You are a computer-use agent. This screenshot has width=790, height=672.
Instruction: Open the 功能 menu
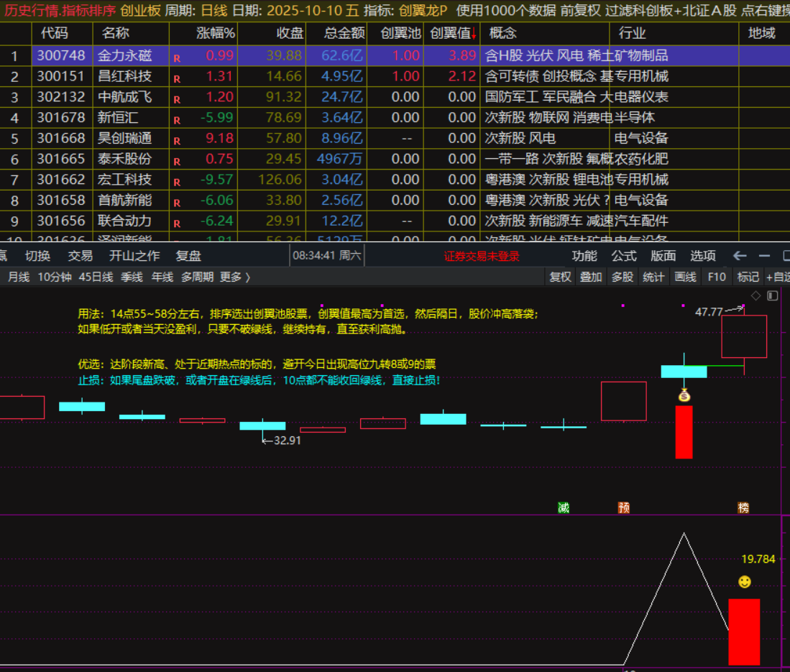click(584, 256)
